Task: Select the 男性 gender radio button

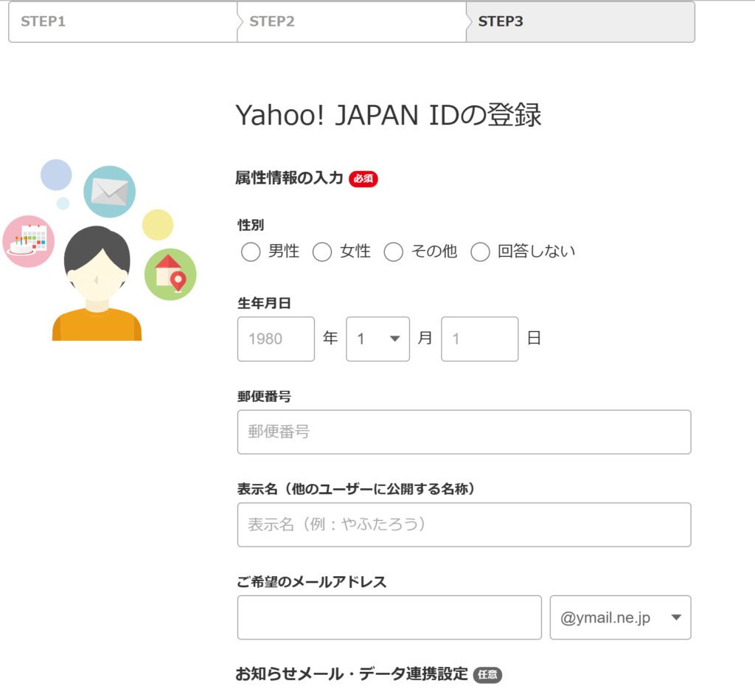Action: [x=250, y=252]
